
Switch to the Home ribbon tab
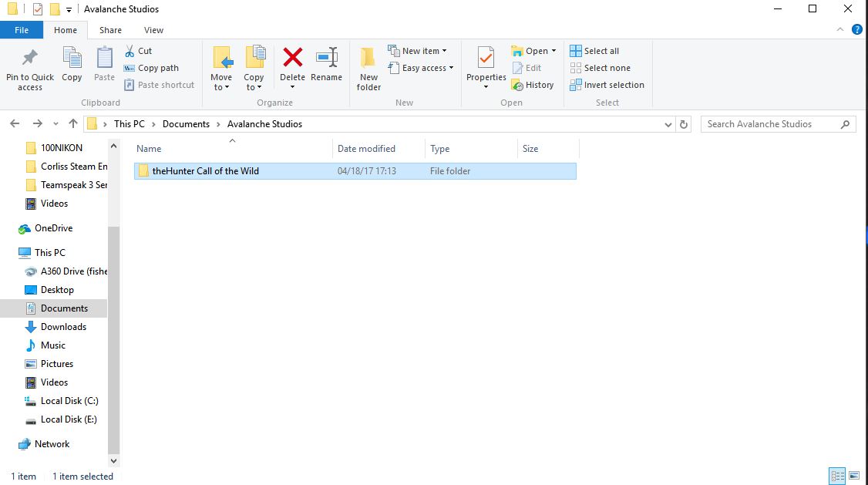[x=66, y=30]
